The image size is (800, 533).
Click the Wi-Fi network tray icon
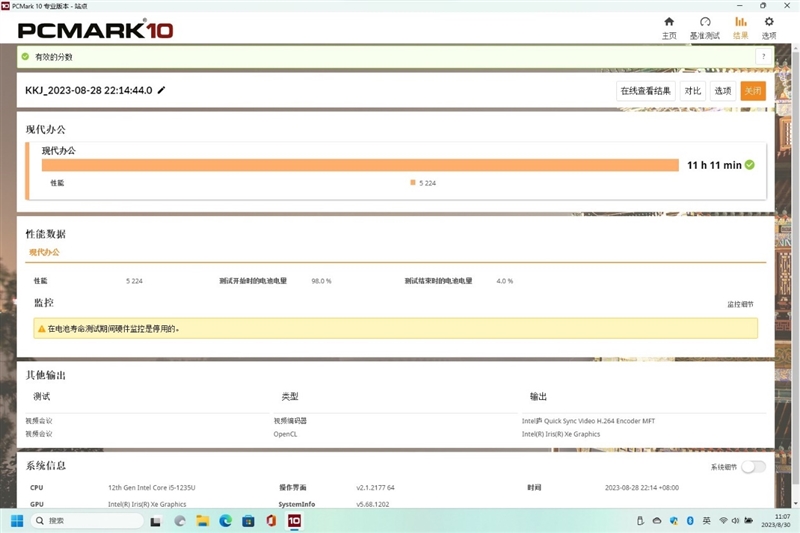(723, 521)
